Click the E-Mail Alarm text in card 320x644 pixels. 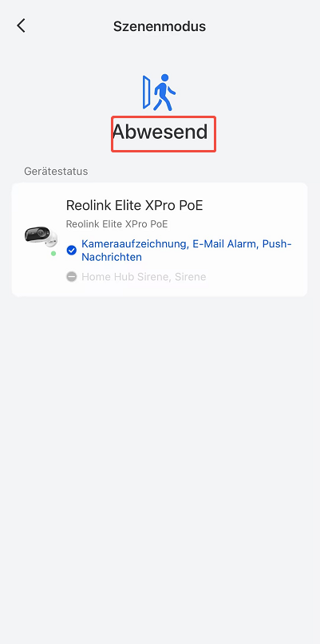click(x=225, y=244)
